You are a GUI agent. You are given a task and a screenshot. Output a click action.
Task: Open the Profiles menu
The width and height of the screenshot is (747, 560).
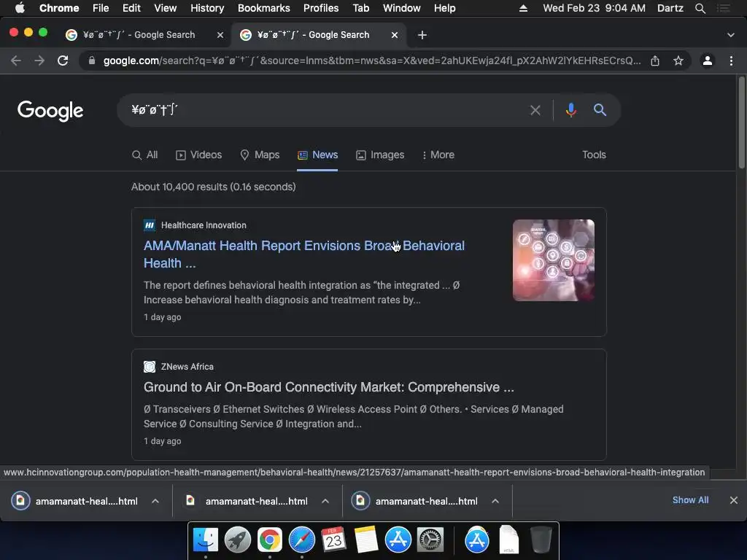321,8
